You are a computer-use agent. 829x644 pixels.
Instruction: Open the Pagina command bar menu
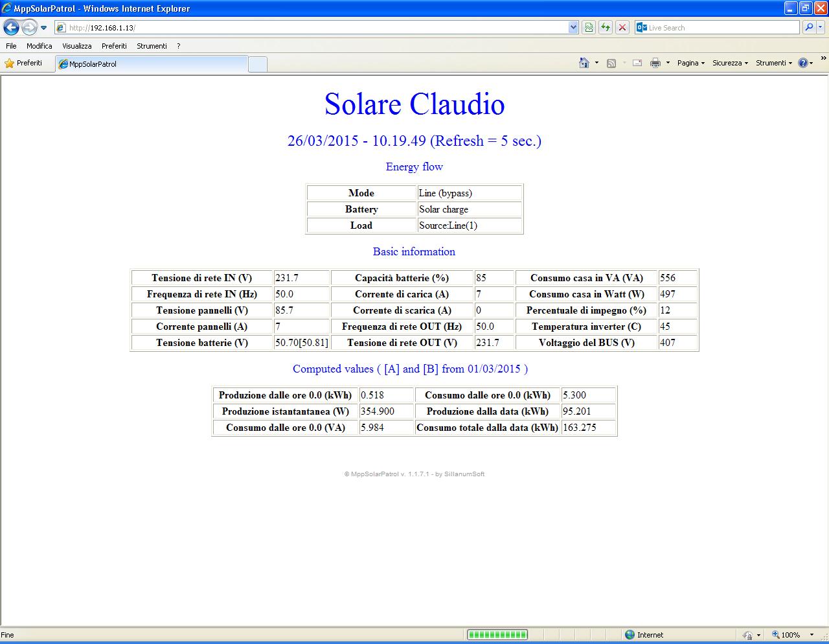(691, 63)
